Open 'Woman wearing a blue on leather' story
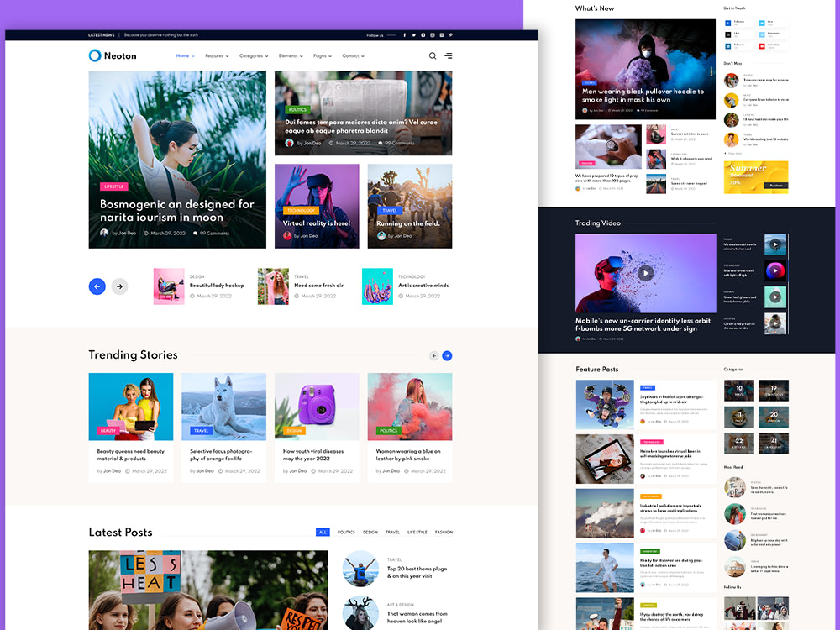The image size is (840, 630). [408, 454]
